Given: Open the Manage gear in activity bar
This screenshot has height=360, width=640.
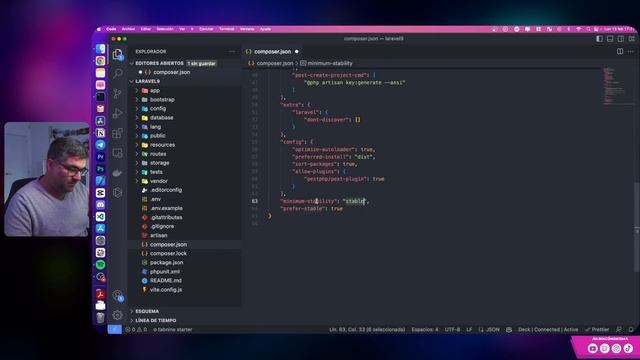Looking at the screenshot, I should point(118,315).
